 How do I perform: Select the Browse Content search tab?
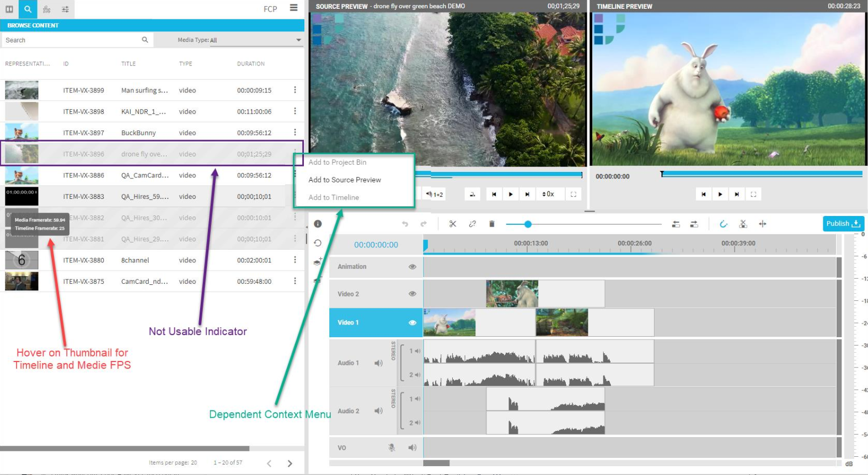pyautogui.click(x=28, y=9)
